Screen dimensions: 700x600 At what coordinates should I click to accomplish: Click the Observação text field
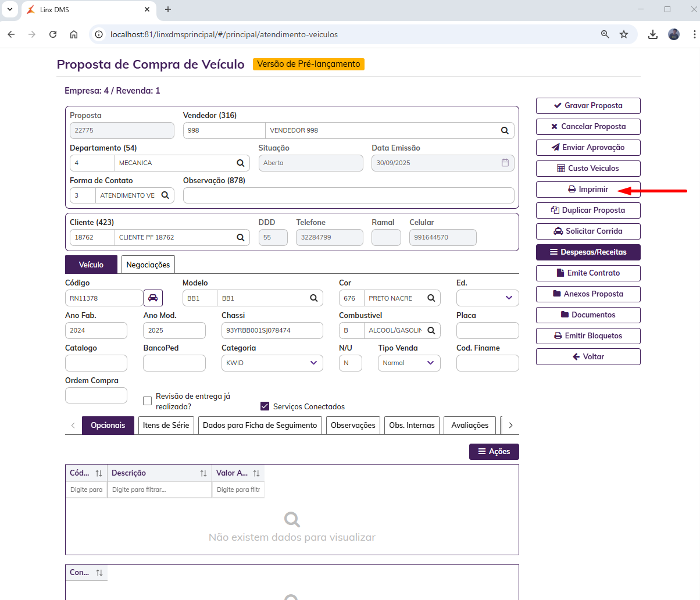[x=348, y=195]
